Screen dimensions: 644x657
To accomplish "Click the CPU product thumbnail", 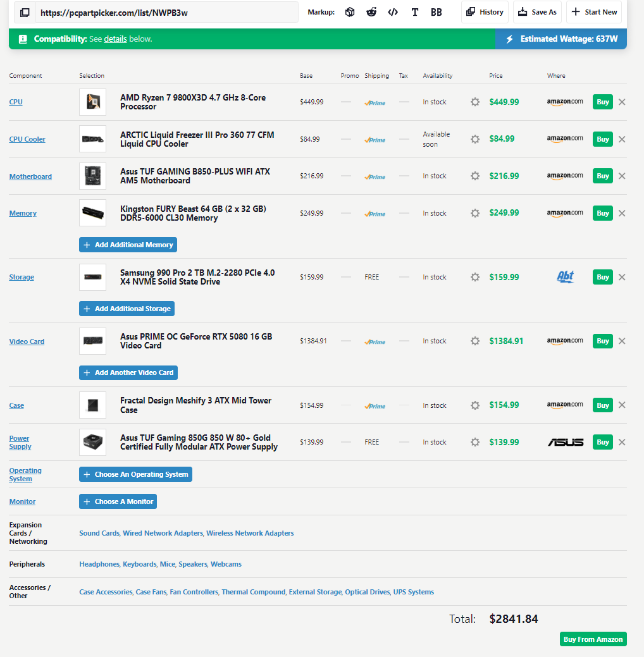I will 92,102.
